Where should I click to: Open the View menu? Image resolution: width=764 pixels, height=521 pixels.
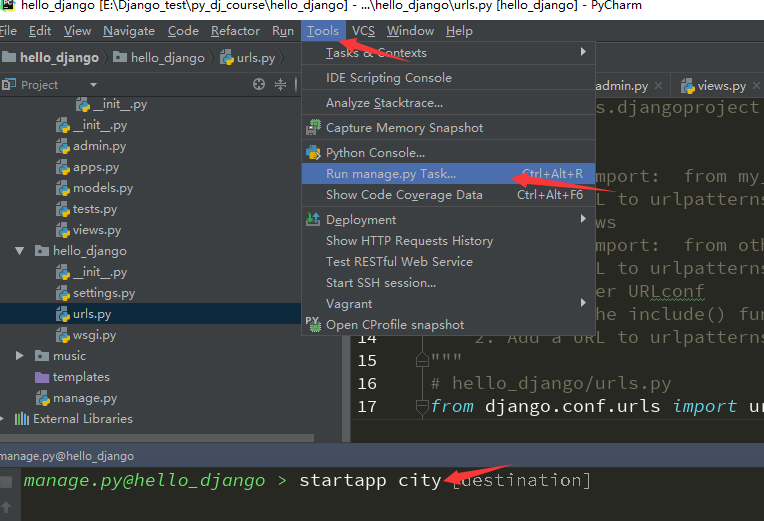pyautogui.click(x=77, y=31)
